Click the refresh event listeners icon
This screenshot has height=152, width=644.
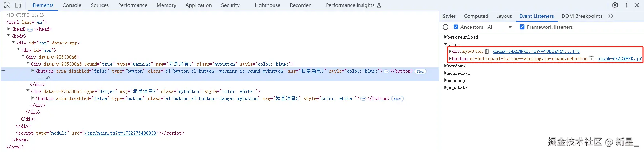coord(446,27)
